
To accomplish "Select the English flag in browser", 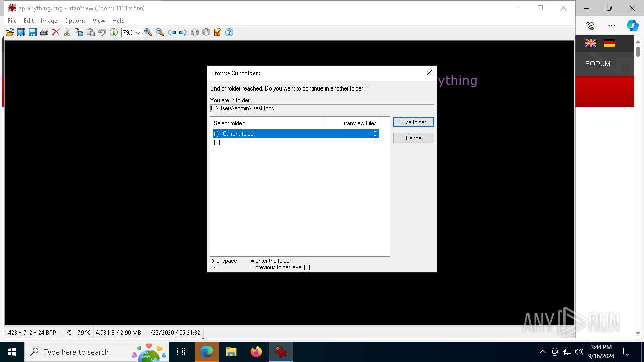I will 591,43.
